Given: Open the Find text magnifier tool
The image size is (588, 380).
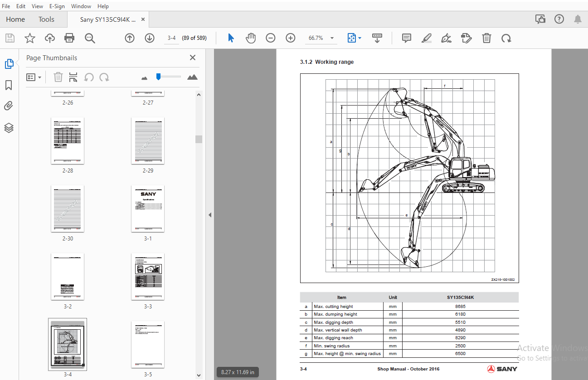Looking at the screenshot, I should [x=90, y=38].
